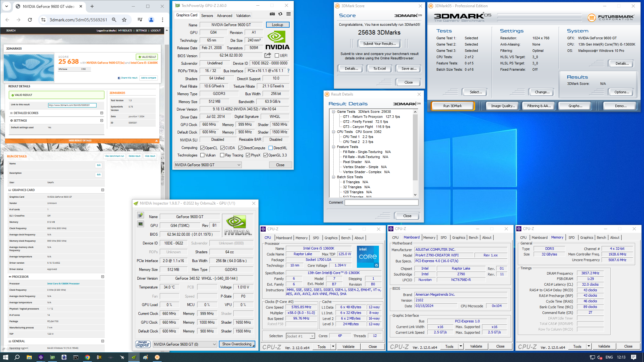Screen dimensions: 644x362
Task: Click the Facebook share icon
Action: coord(119,78)
